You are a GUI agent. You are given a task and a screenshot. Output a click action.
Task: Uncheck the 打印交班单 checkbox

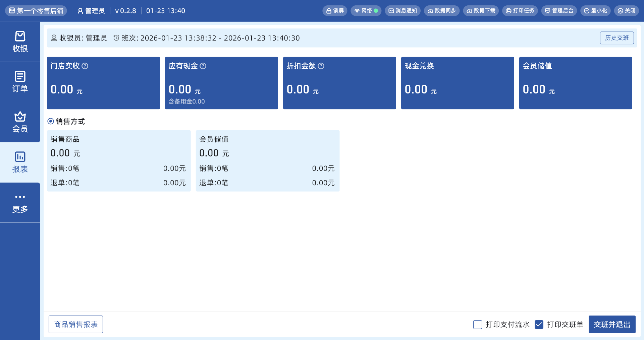pyautogui.click(x=539, y=324)
